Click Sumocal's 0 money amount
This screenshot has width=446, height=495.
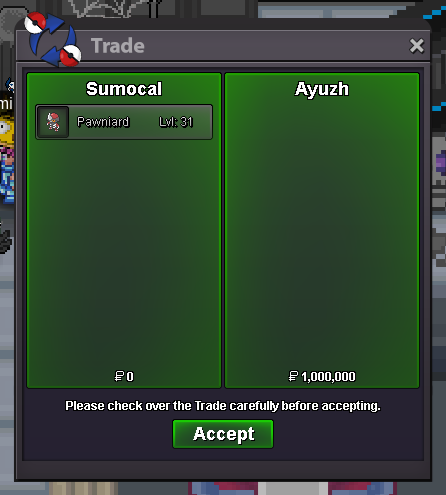click(x=130, y=377)
